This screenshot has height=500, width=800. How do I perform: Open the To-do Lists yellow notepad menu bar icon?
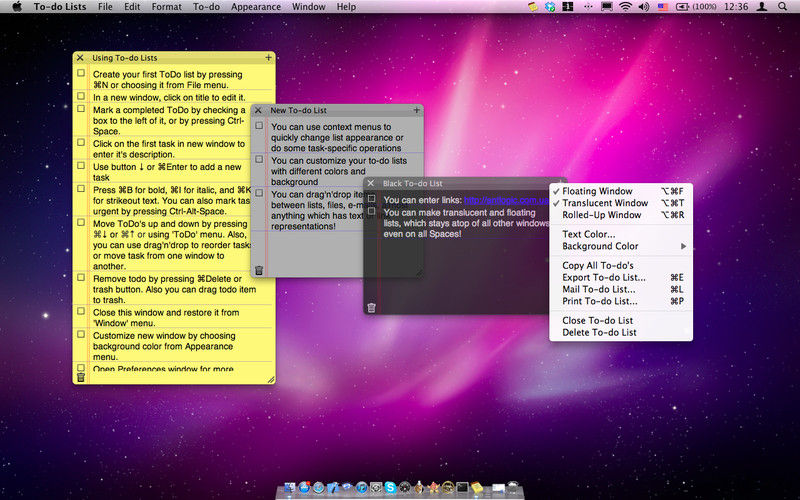point(533,7)
